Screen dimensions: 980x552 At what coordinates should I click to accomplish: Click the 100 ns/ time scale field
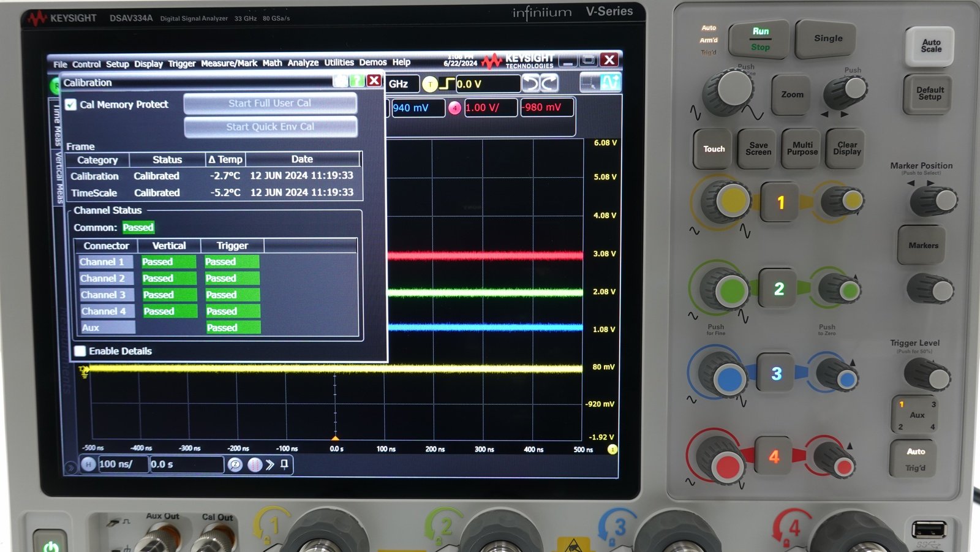point(123,464)
